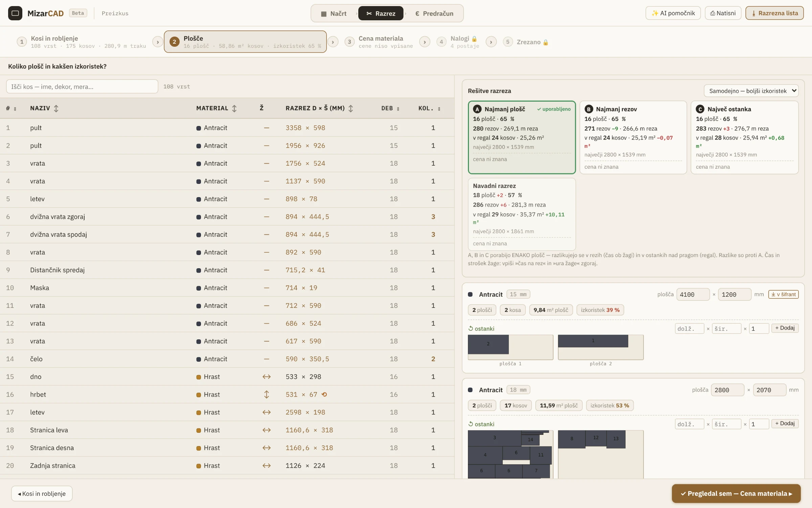Image resolution: width=812 pixels, height=508 pixels.
Task: Click the rotate icon on hrbet row 16
Action: click(324, 395)
